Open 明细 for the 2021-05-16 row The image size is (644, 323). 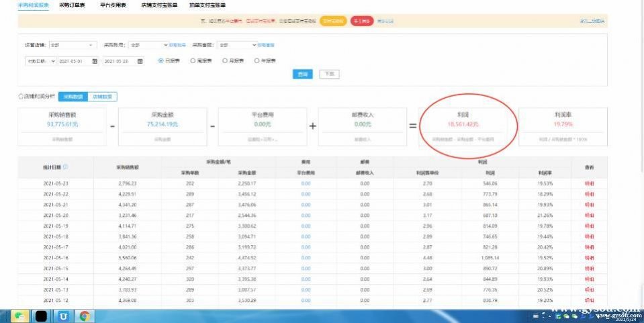(589, 258)
